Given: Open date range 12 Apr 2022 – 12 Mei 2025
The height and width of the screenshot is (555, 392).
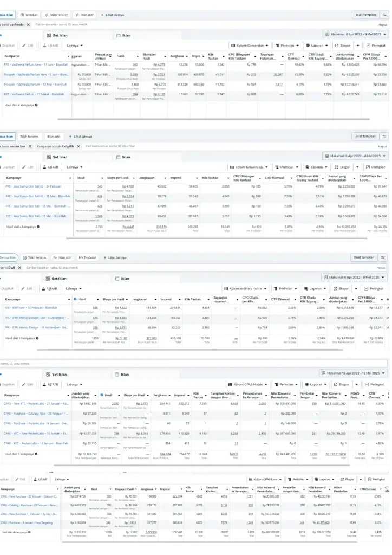Looking at the screenshot, I should (354, 373).
